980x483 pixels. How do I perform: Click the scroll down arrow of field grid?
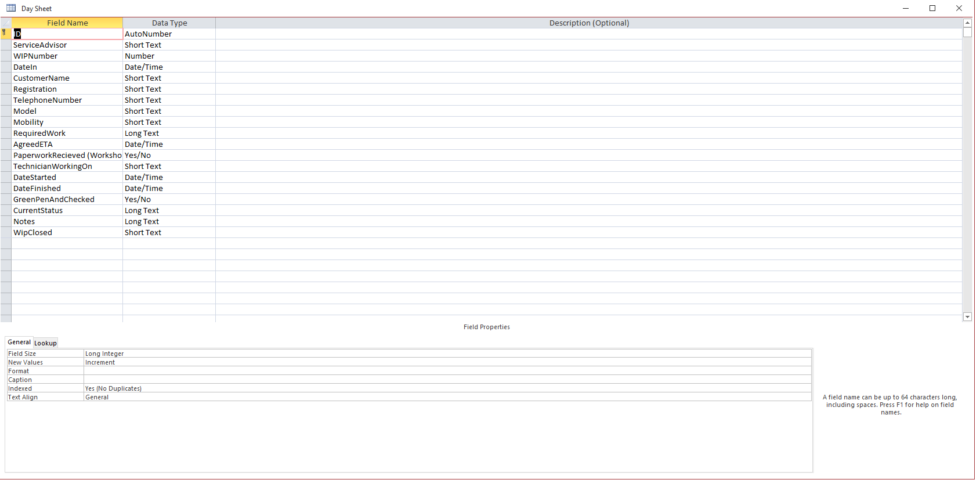[967, 317]
